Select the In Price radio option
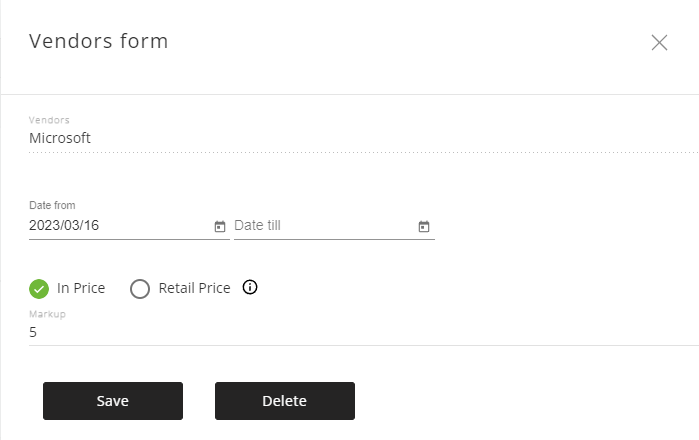 click(x=67, y=288)
